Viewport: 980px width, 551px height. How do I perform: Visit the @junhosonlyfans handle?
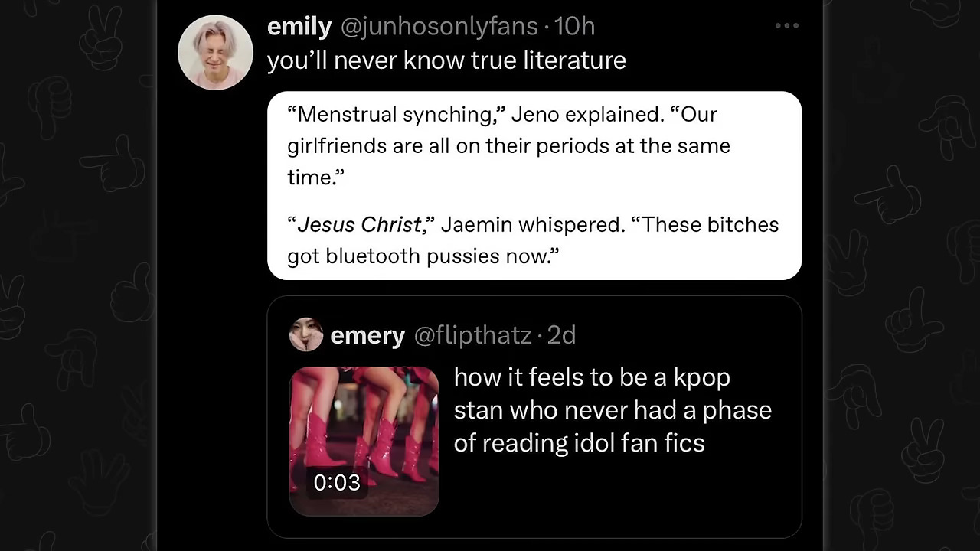click(439, 27)
